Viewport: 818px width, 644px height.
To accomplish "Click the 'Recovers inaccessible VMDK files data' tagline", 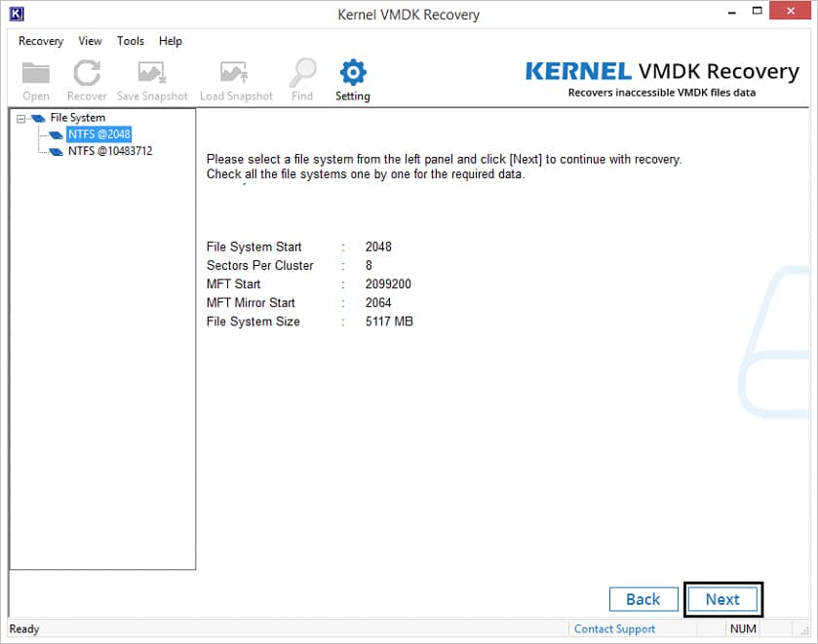I will 661,93.
